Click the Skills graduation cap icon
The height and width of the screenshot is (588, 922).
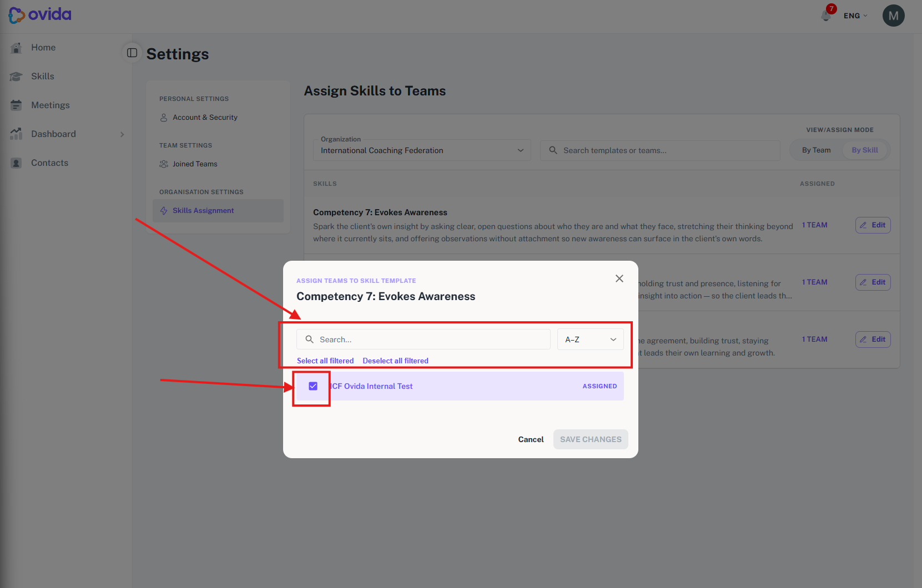16,77
